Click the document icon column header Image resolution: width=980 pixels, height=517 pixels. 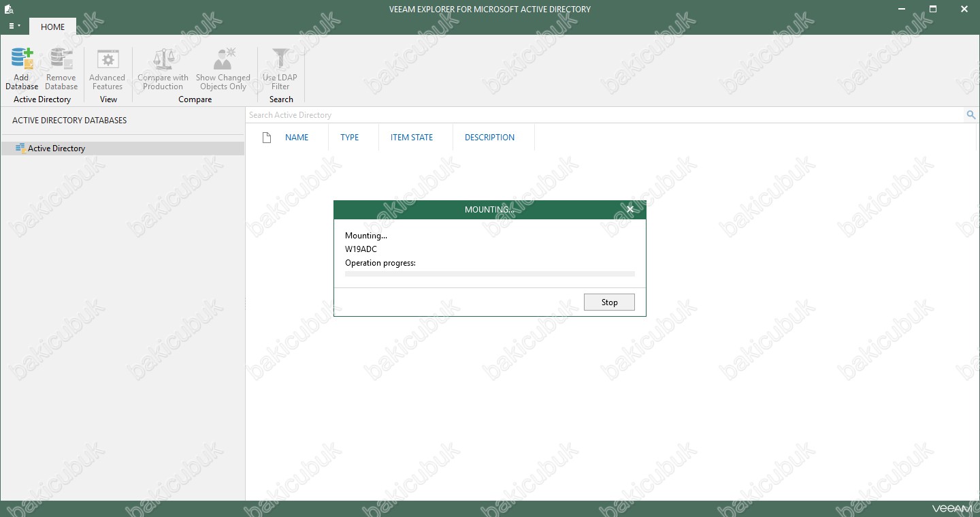267,137
